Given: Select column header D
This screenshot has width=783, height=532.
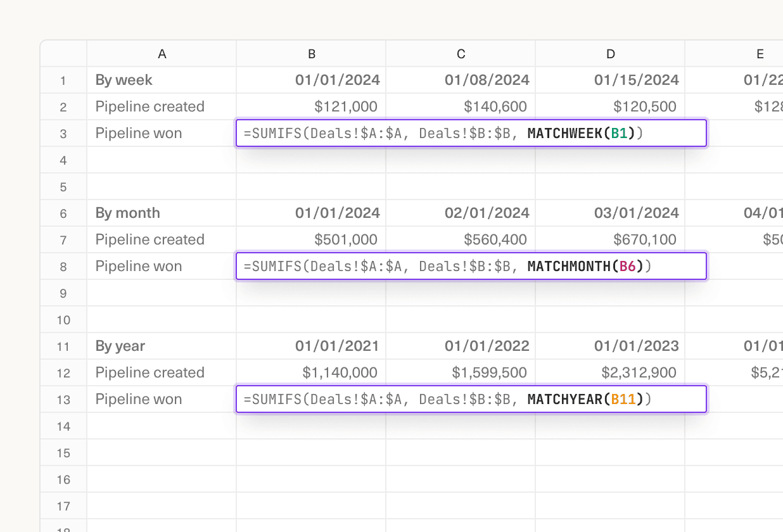Looking at the screenshot, I should (x=609, y=54).
